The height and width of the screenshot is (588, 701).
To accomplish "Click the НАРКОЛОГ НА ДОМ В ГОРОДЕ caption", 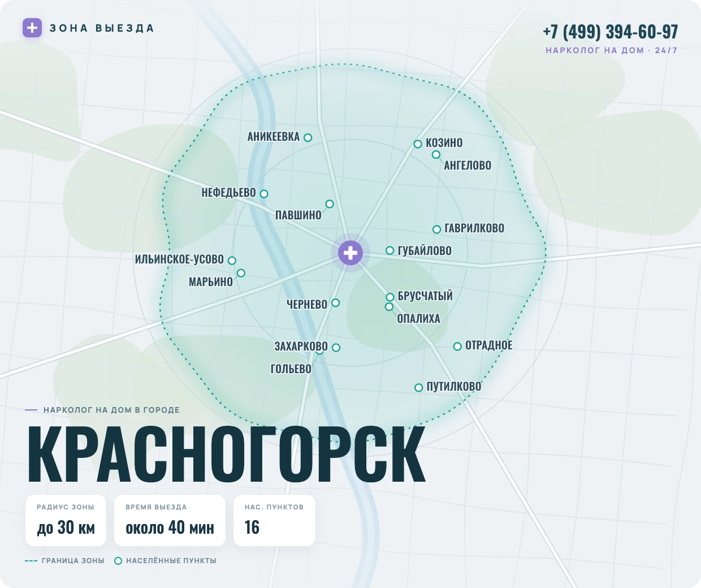I will coord(111,410).
